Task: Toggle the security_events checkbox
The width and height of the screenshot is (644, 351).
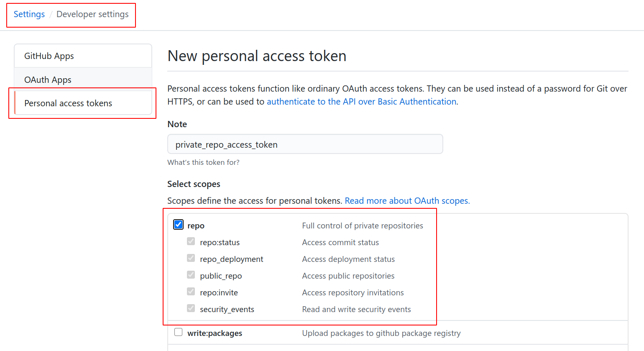Action: [191, 308]
